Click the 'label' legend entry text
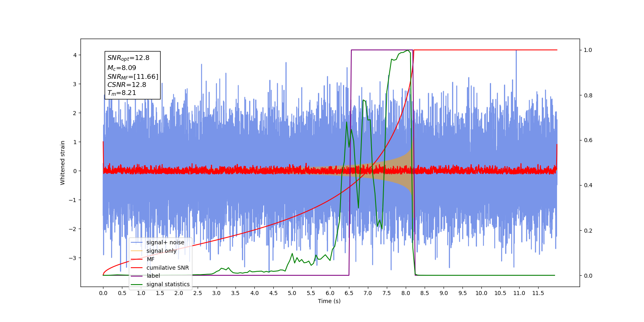The image size is (644, 322). (x=153, y=276)
